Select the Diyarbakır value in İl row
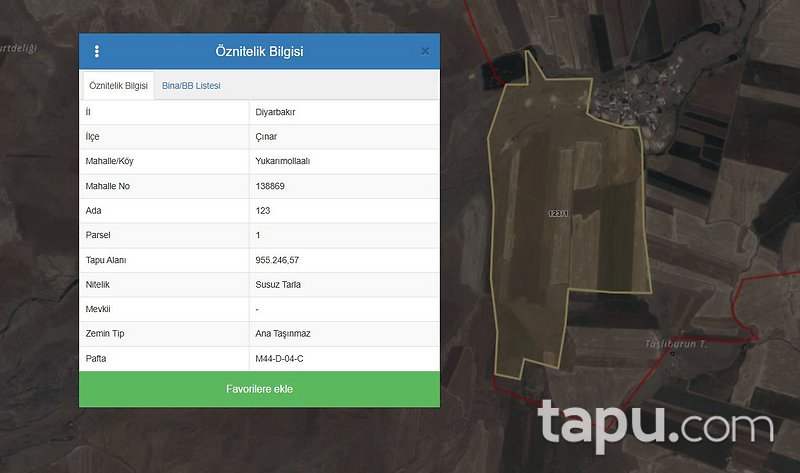Screen dimensions: 800x473 point(275,113)
